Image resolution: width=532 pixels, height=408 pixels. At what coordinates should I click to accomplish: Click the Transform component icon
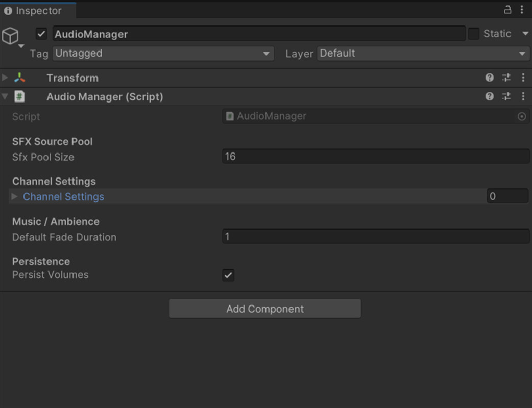[x=20, y=78]
